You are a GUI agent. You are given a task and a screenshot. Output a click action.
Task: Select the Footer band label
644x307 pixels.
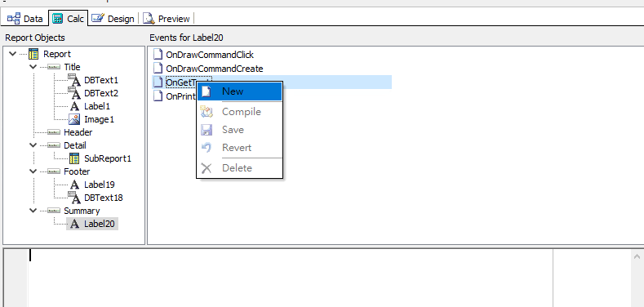point(77,171)
